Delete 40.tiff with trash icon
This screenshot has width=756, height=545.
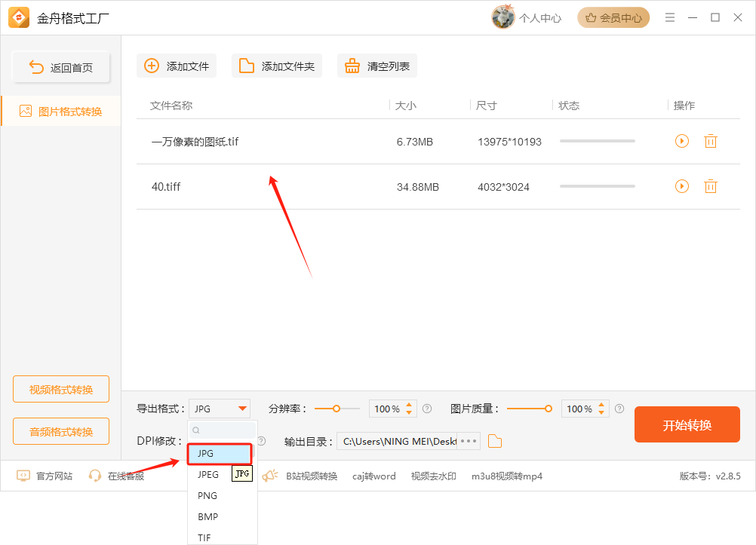711,186
